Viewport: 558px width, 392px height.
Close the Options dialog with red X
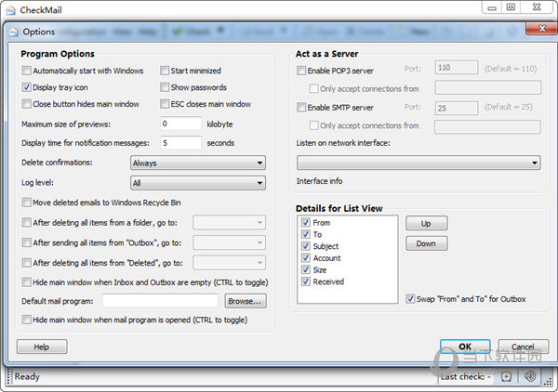(x=541, y=29)
